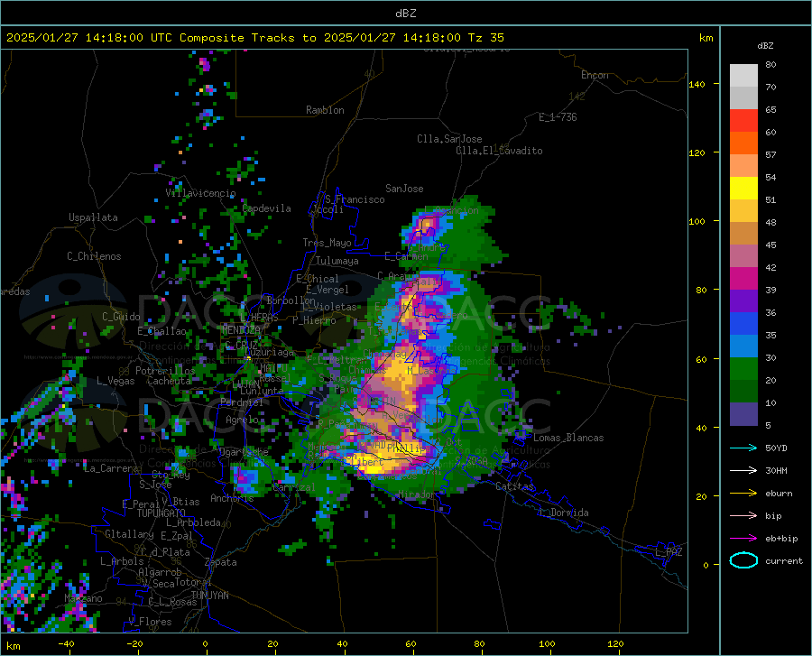Click the dark green 20 dBZ swatch

[x=743, y=392]
